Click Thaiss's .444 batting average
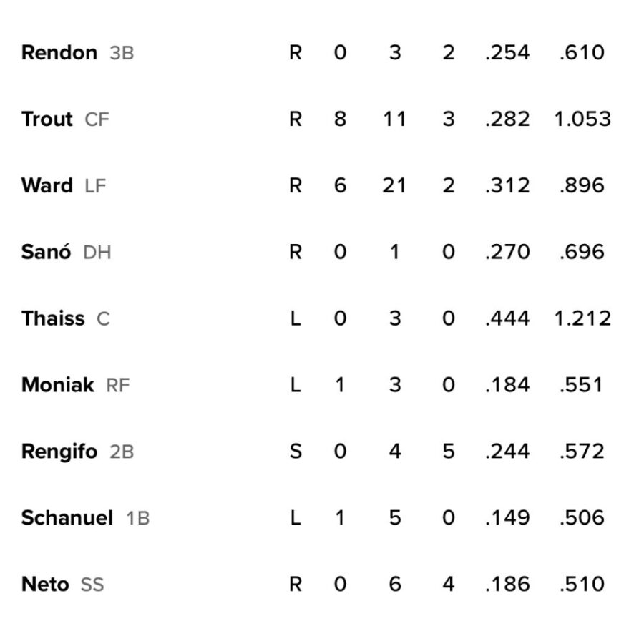This screenshot has height=644, width=644. point(507,318)
